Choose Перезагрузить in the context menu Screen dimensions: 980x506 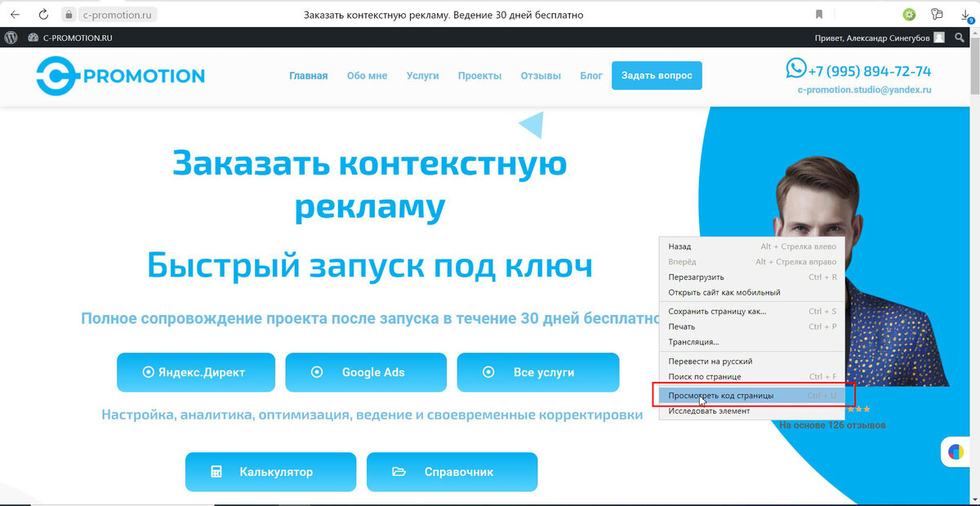(751, 277)
